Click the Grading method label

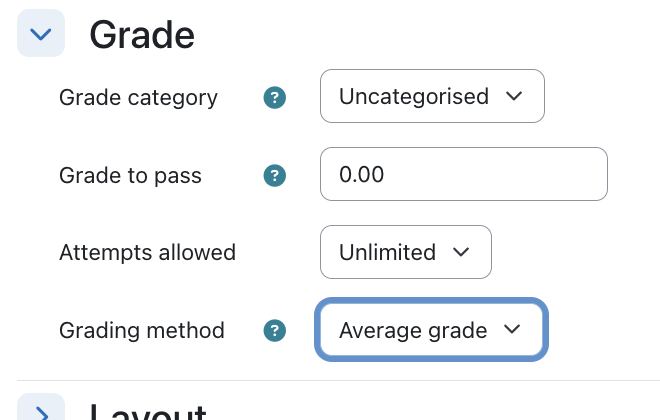142,330
